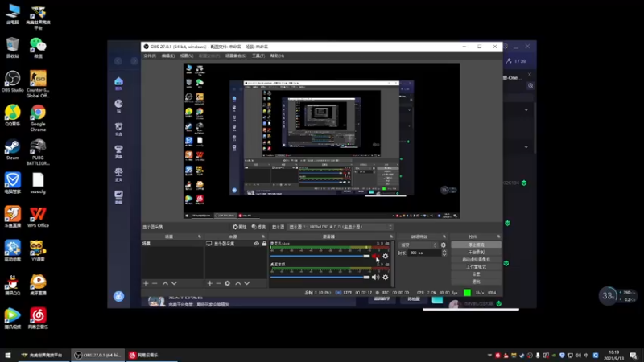Expand lower chevron in platform window right panel
The image size is (644, 362).
tap(526, 146)
